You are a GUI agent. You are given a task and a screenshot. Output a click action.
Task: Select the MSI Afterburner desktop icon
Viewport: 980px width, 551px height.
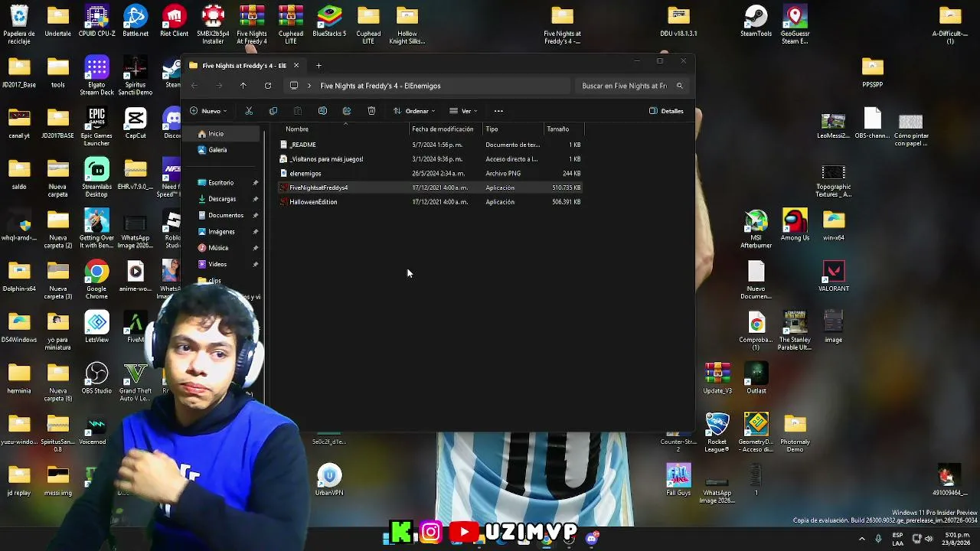756,229
